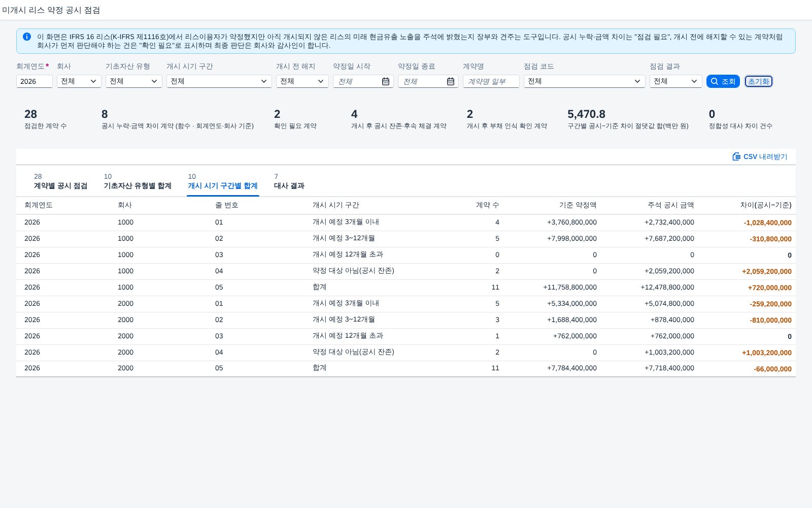Screen dimensions: 812x508
Task: Switch to 기초자산 유형별 합계 tab
Action: (x=138, y=181)
